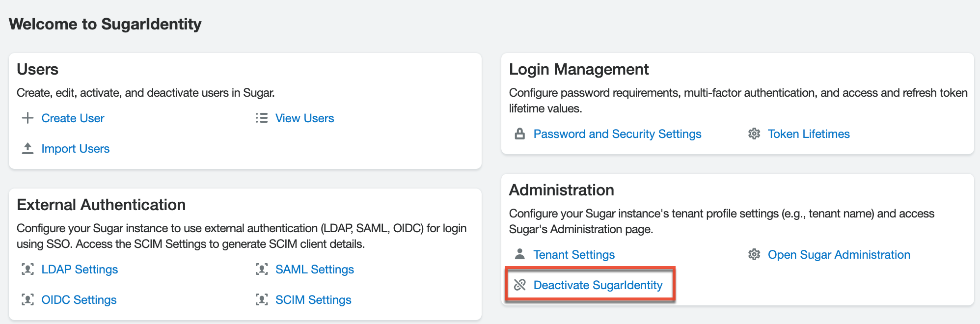Open the SAML Settings link
980x324 pixels.
click(314, 270)
